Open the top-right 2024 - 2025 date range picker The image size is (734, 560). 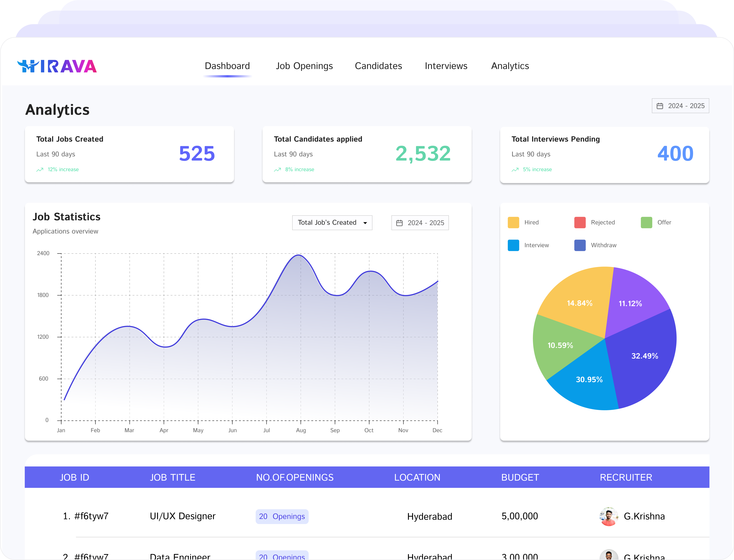(680, 106)
